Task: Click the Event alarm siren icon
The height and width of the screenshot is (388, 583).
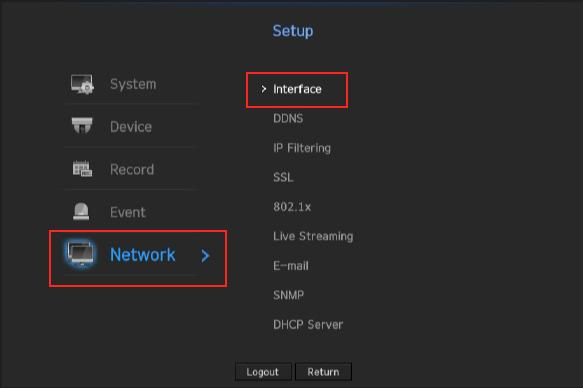Action: point(81,211)
